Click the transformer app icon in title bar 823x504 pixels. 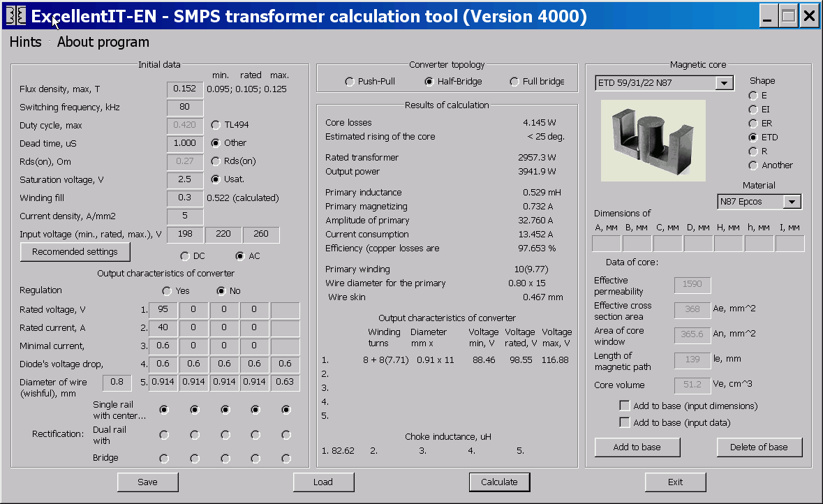pos(16,16)
